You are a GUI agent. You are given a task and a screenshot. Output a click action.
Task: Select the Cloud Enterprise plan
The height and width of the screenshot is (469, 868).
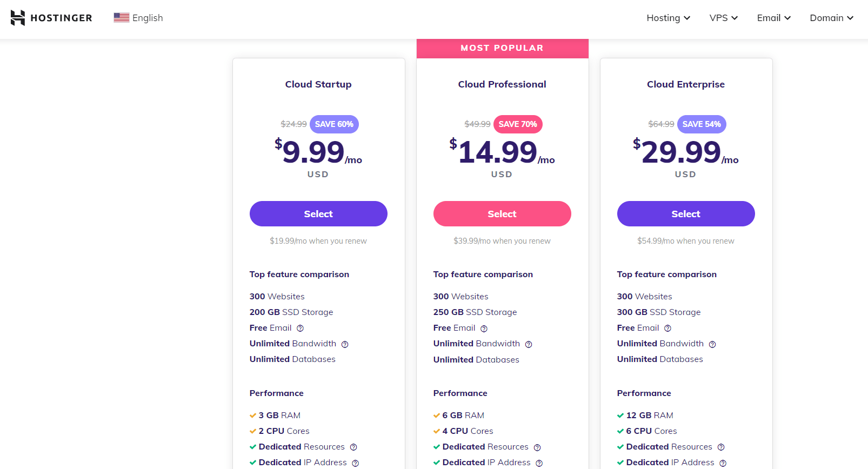pos(686,214)
